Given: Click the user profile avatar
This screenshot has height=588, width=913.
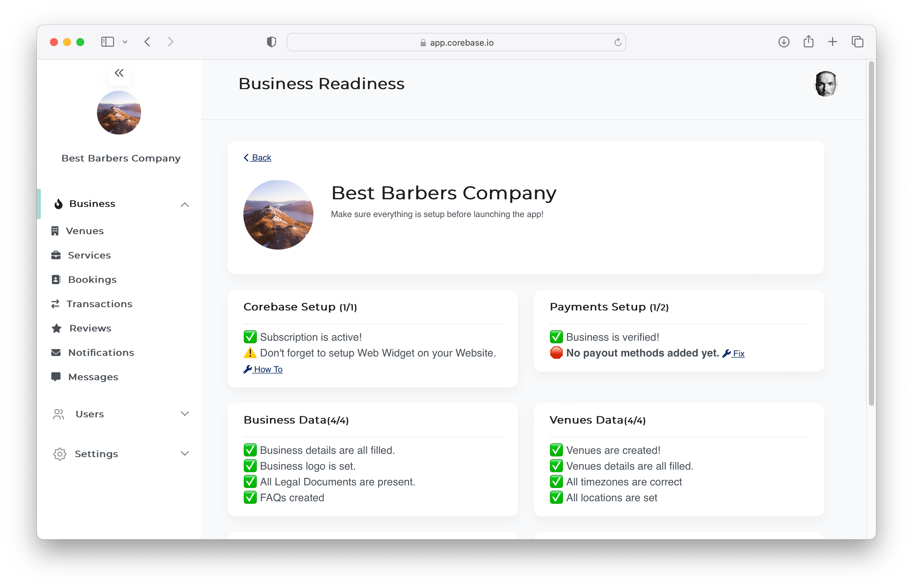Looking at the screenshot, I should click(x=826, y=84).
